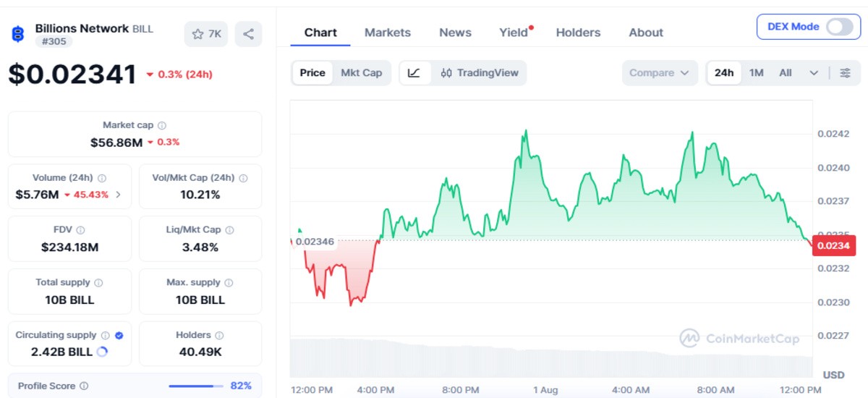The height and width of the screenshot is (398, 868).
Task: Click the Billions Network BILL title
Action: pyautogui.click(x=94, y=28)
